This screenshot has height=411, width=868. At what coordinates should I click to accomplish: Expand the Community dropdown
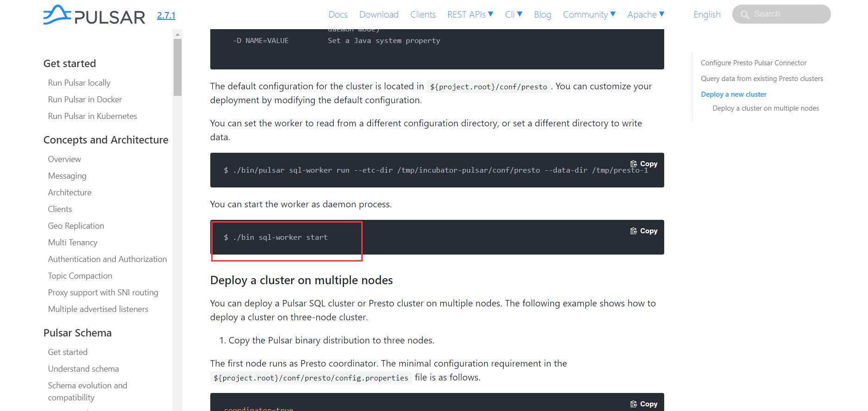[589, 14]
